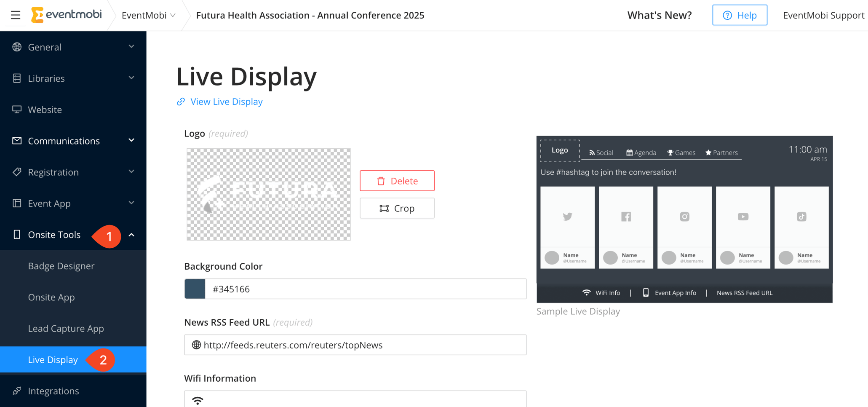Screen dimensions: 868x407
Task: Click the Website monitor icon
Action: (x=17, y=109)
